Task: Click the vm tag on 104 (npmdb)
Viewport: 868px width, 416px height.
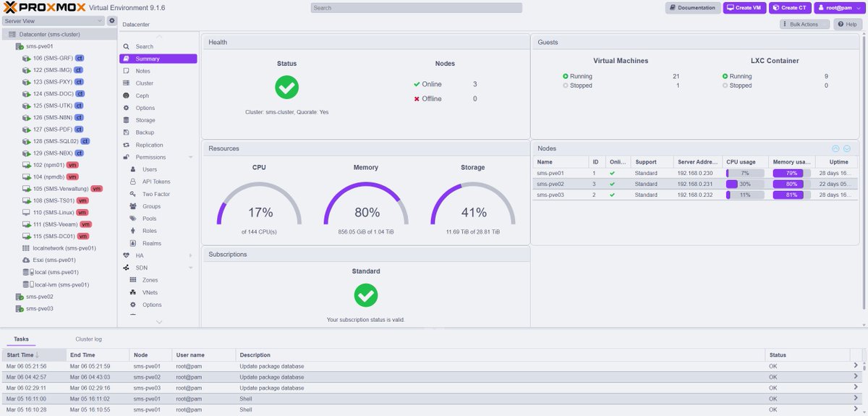Action: [x=72, y=177]
